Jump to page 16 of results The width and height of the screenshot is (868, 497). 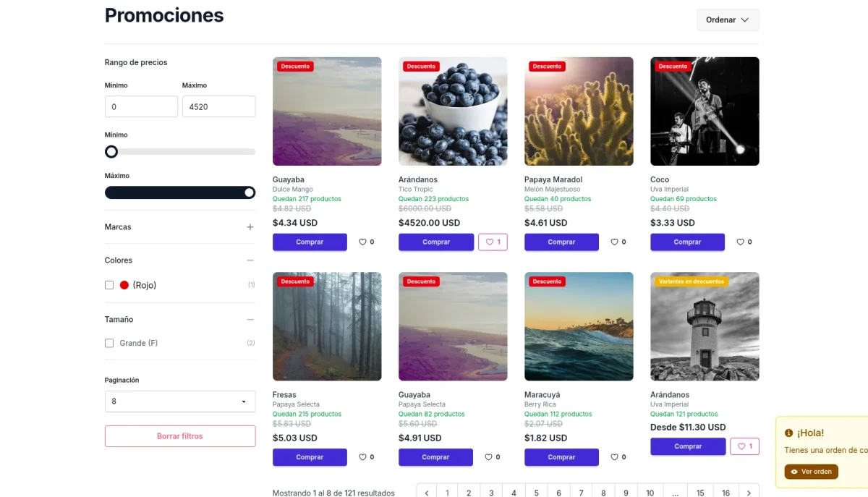point(726,492)
